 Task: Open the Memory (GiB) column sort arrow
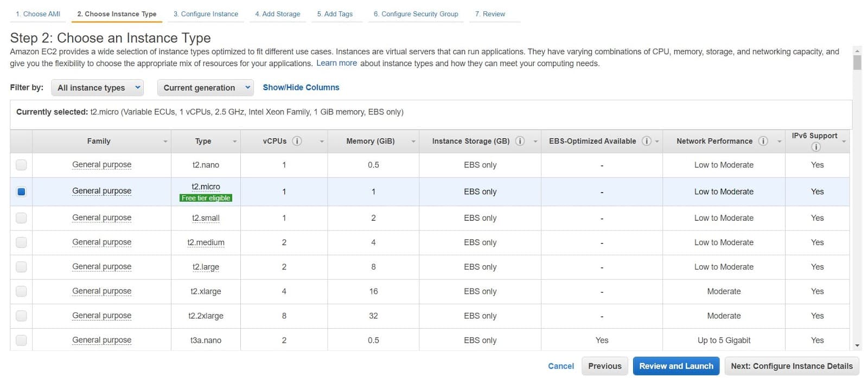click(x=413, y=142)
